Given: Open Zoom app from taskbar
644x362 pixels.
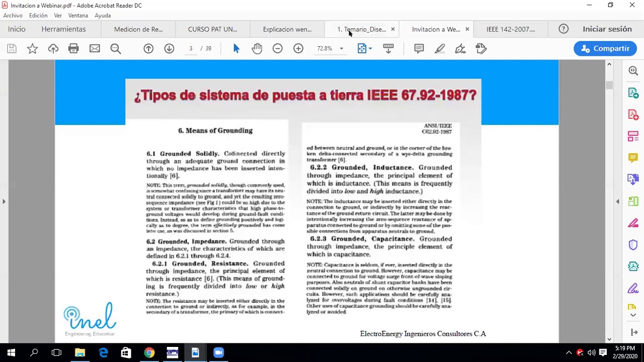Looking at the screenshot, I should coord(218,352).
